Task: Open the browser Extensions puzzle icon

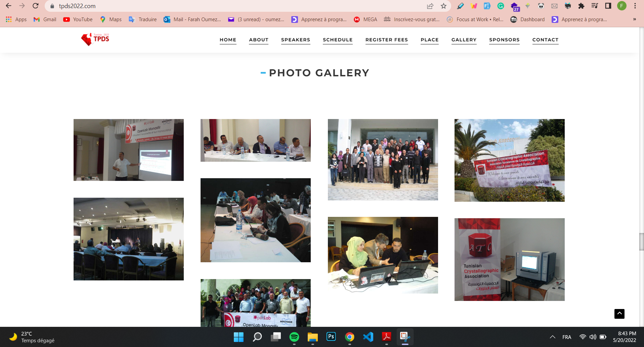Action: (581, 6)
